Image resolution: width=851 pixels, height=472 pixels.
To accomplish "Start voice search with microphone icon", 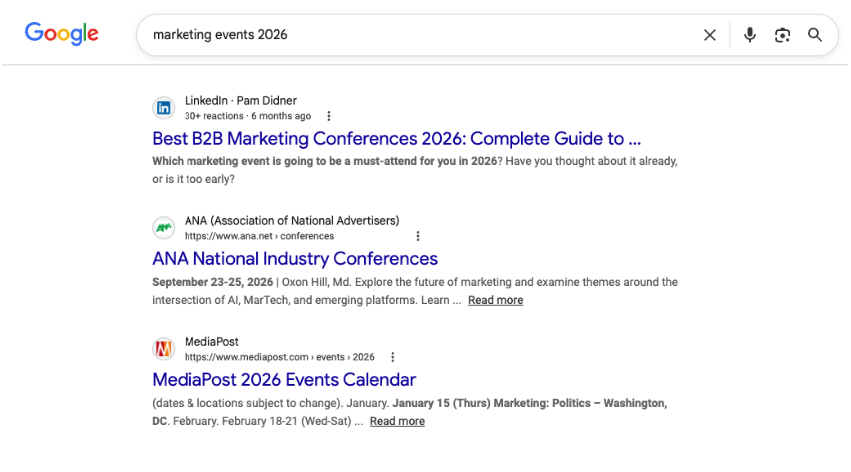I will click(750, 35).
